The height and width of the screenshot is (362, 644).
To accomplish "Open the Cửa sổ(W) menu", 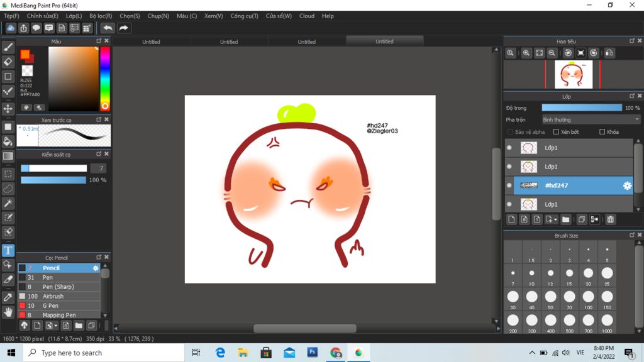I will 279,16.
